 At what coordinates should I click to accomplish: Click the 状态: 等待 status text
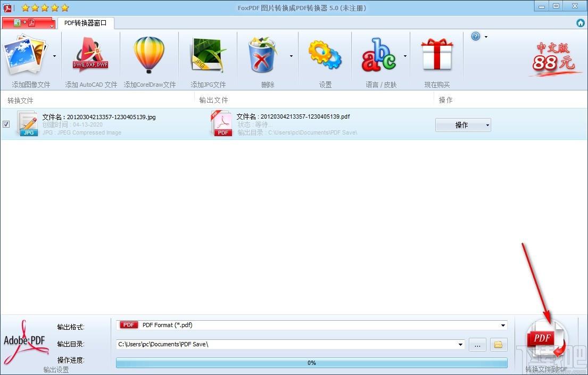click(255, 124)
